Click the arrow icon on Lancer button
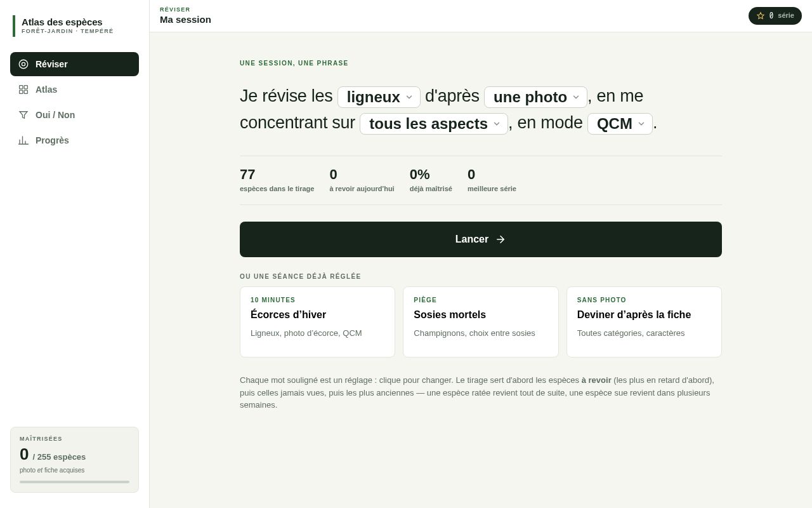Viewport: 812px width, 508px height. point(501,239)
